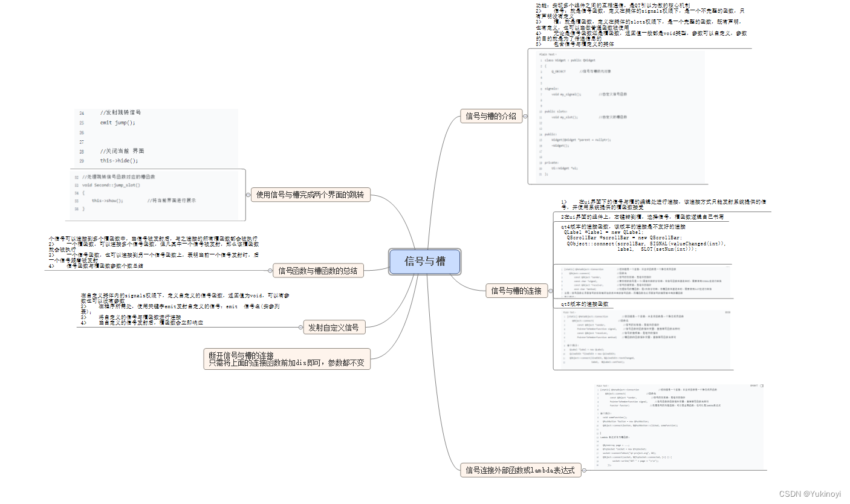Click the qt5版本的连接函数 subtopic
The width and height of the screenshot is (850, 504).
click(x=585, y=304)
